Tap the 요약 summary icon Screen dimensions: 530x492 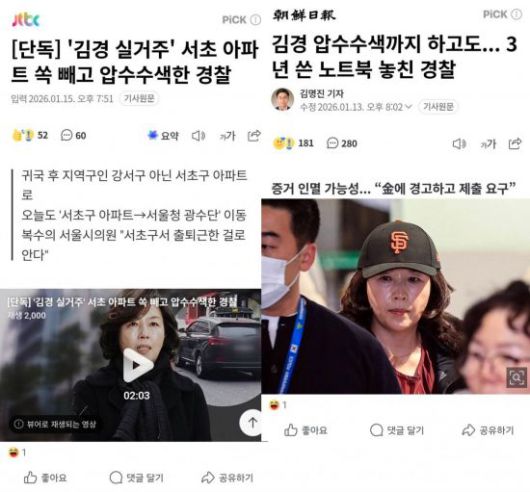[x=163, y=135]
